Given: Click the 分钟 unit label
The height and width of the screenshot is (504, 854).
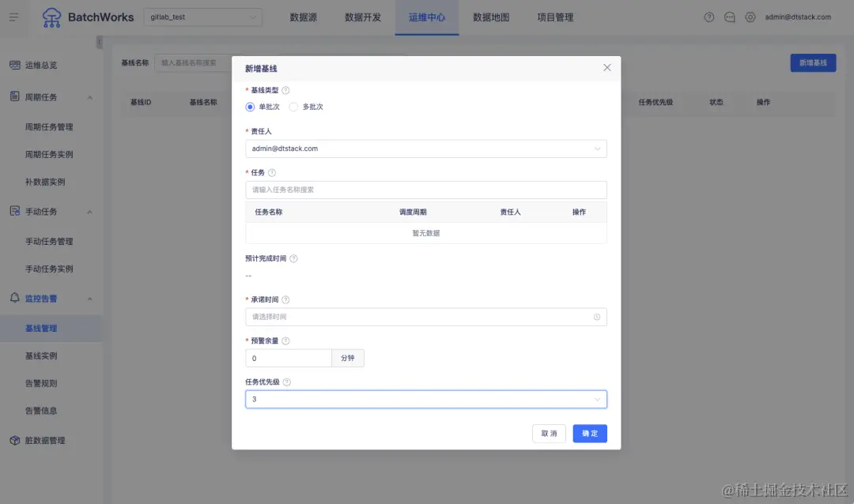Looking at the screenshot, I should click(347, 358).
